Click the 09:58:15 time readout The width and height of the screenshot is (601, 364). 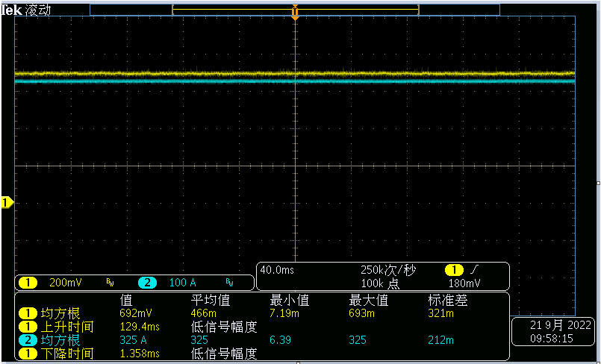[x=552, y=339]
